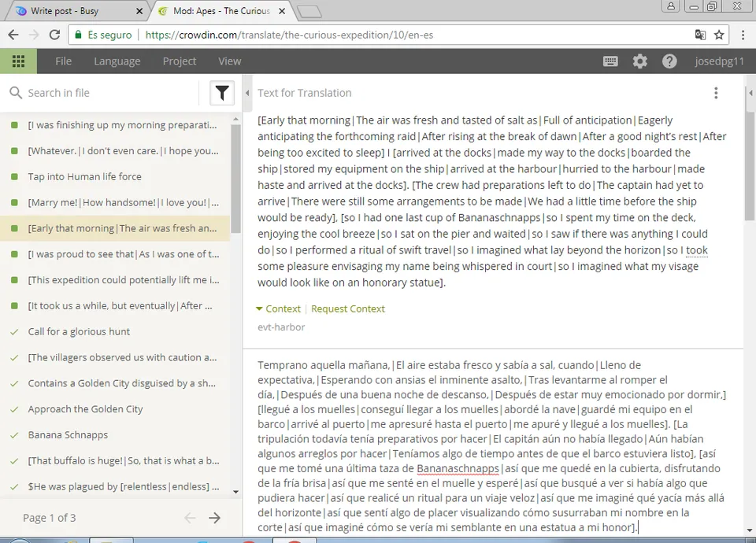This screenshot has height=543, width=756.
Task: Open the settings gear icon
Action: pyautogui.click(x=639, y=61)
